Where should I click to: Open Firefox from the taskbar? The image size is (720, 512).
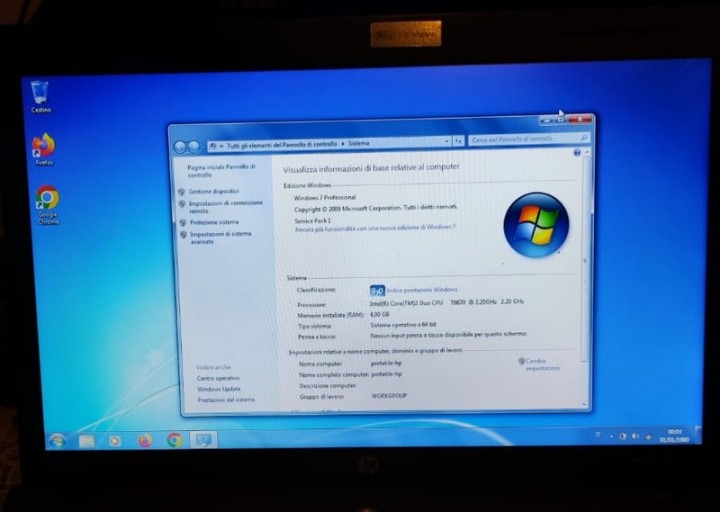[x=145, y=440]
